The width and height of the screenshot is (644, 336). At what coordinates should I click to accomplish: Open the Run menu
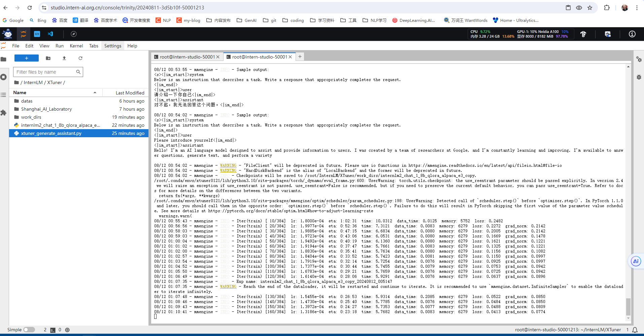[60, 46]
